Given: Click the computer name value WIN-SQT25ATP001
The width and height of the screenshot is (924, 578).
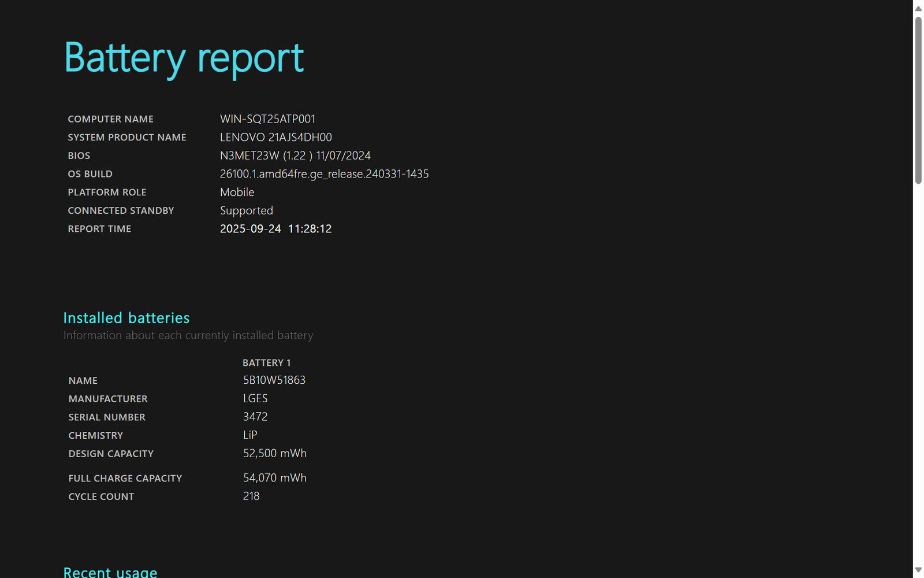Looking at the screenshot, I should tap(267, 119).
